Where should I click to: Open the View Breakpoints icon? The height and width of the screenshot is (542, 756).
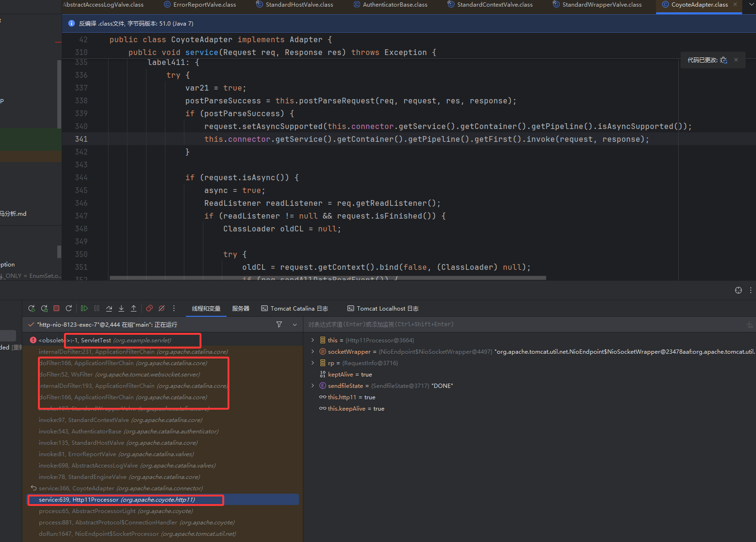[149, 308]
